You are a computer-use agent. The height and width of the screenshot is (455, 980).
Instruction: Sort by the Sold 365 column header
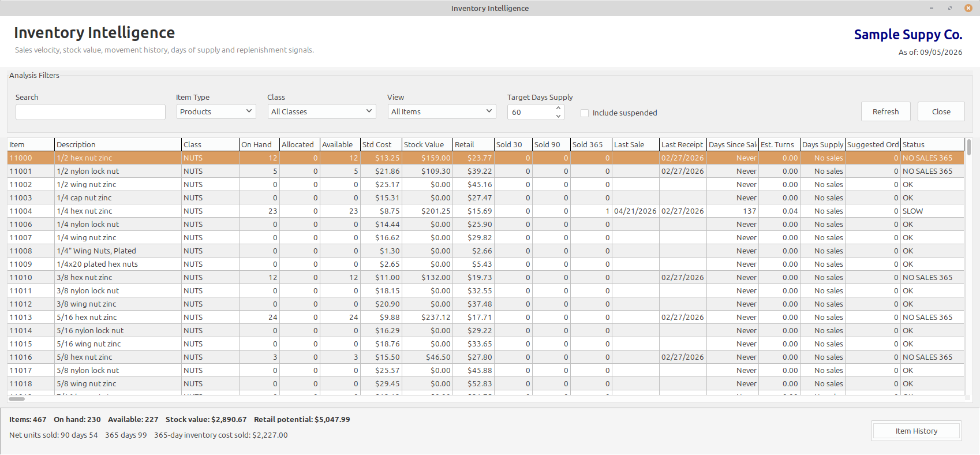coord(591,144)
